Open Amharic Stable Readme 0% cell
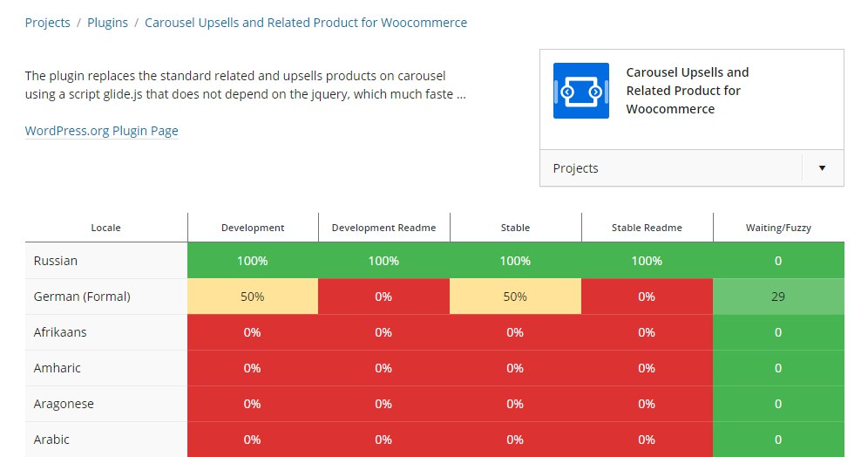 tap(647, 368)
